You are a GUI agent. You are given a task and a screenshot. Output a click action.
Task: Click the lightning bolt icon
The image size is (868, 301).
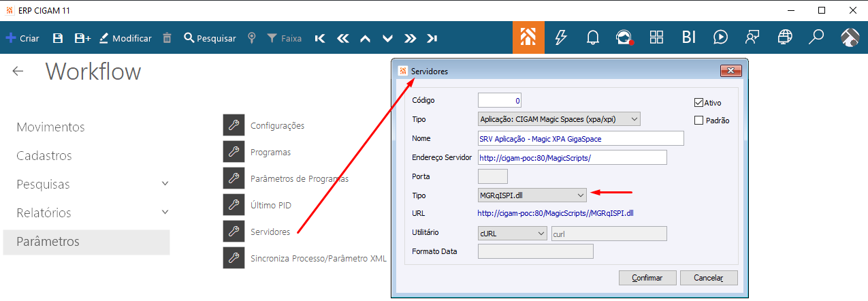(561, 37)
